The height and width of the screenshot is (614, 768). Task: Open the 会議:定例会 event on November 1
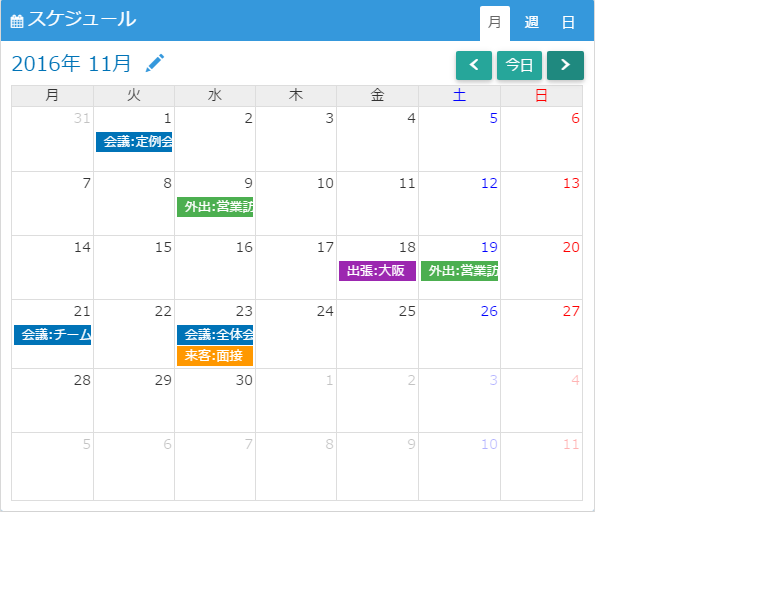coord(134,142)
